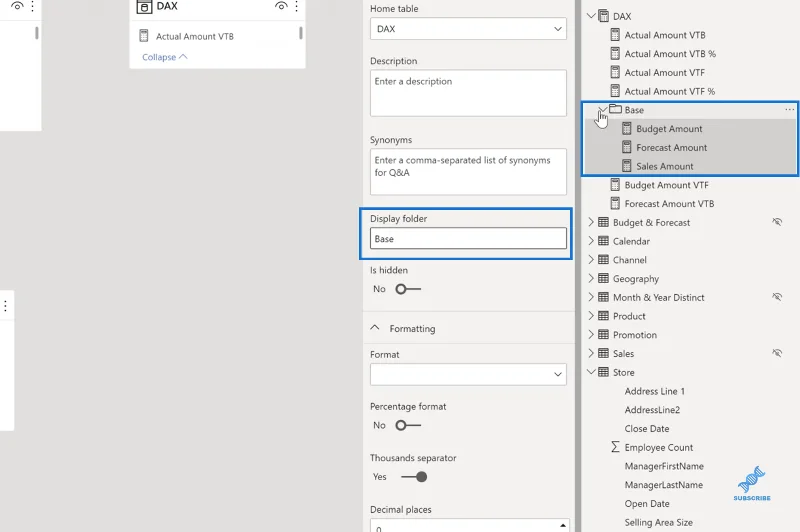
Task: Expand the Budget & Forecast table
Action: tap(591, 222)
